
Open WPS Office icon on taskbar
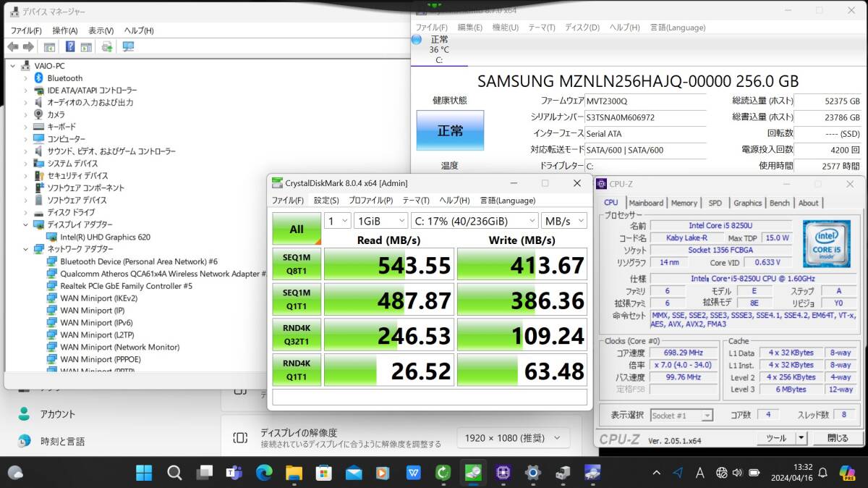tap(413, 473)
